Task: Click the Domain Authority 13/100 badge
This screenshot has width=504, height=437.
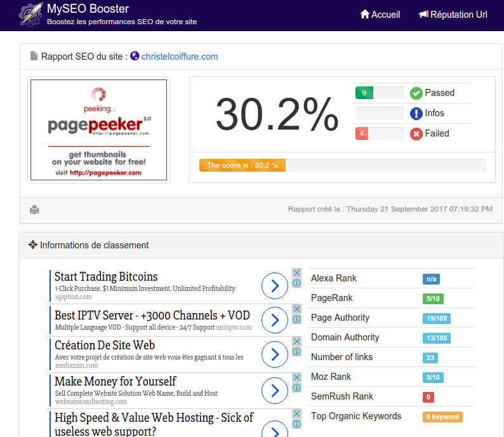Action: point(437,338)
